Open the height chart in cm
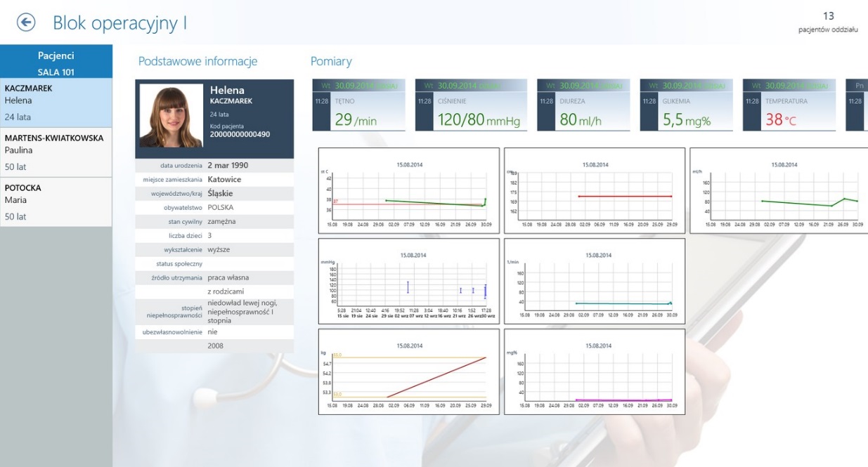 pos(595,190)
